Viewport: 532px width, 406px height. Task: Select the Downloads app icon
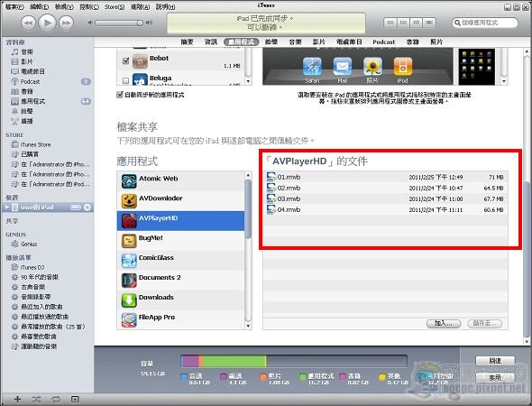(x=129, y=300)
